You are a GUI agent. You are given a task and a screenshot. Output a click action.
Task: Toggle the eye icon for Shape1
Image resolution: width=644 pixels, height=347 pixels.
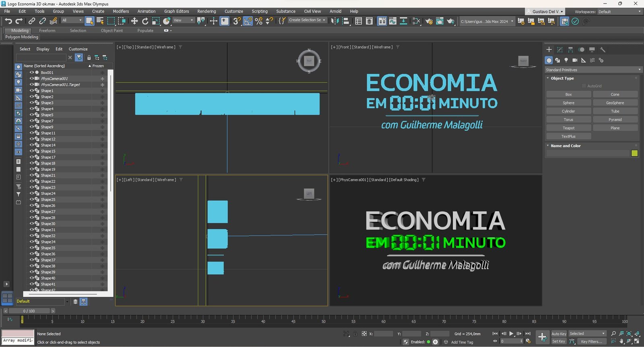pos(32,91)
